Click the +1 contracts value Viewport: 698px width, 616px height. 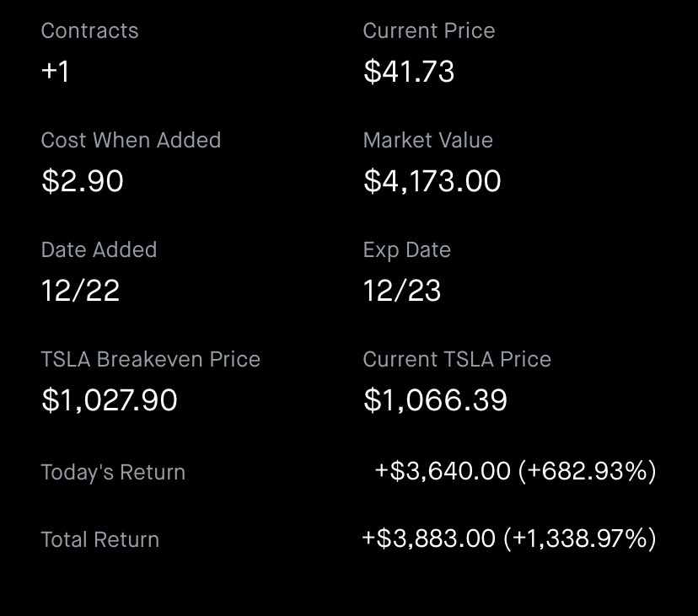[55, 72]
